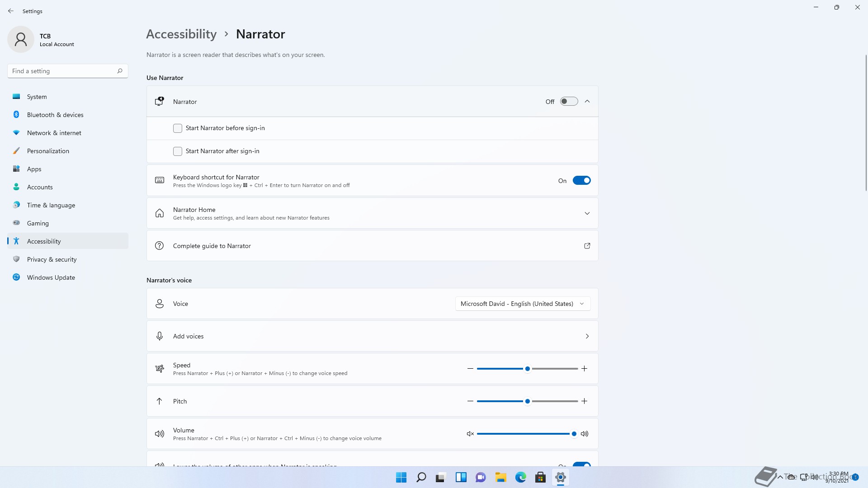This screenshot has height=488, width=868.
Task: Open Time & language settings
Action: click(68, 205)
